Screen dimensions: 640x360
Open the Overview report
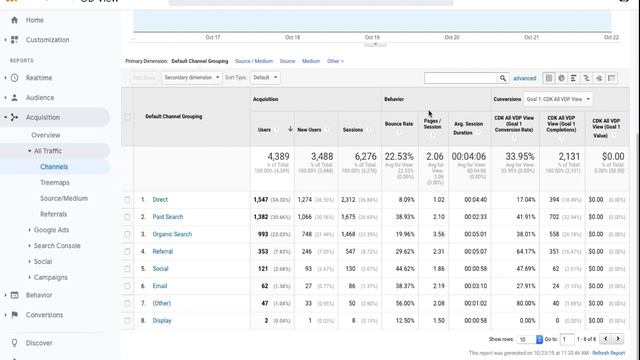coord(46,135)
